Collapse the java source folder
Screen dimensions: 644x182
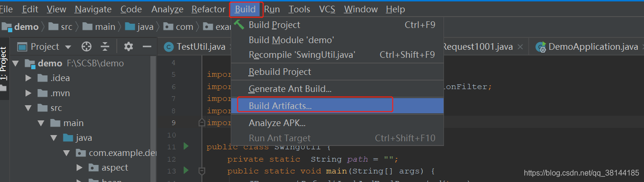54,138
